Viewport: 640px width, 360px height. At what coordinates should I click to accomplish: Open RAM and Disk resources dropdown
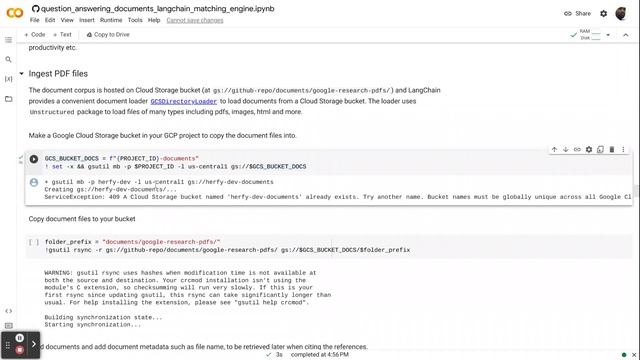point(608,35)
